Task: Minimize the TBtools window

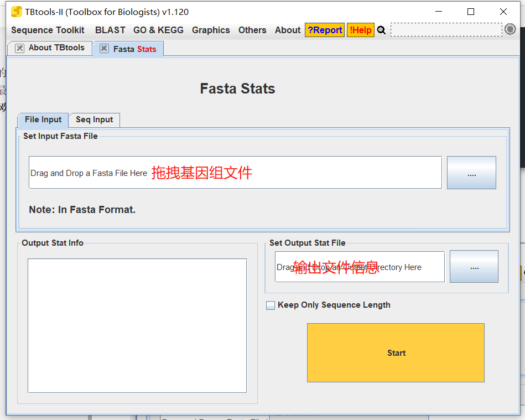Action: pos(439,12)
